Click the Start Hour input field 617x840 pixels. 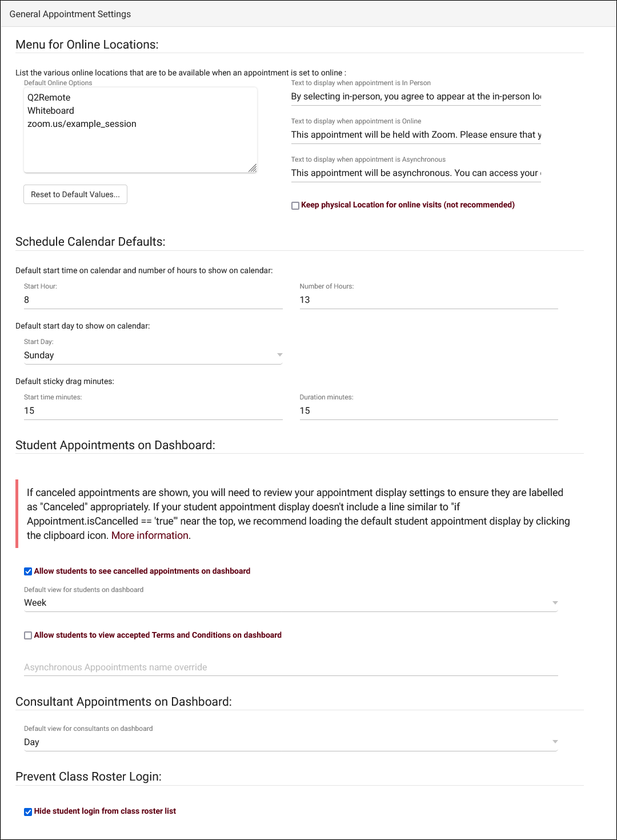[153, 300]
